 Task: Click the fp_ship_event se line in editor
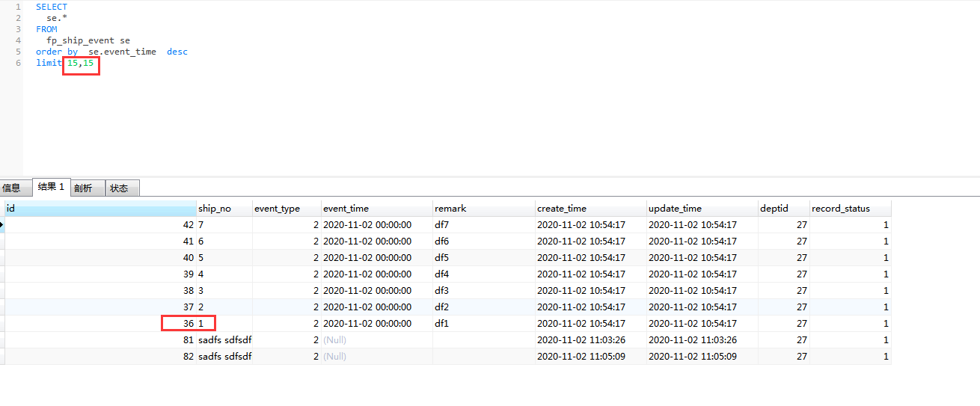point(88,41)
